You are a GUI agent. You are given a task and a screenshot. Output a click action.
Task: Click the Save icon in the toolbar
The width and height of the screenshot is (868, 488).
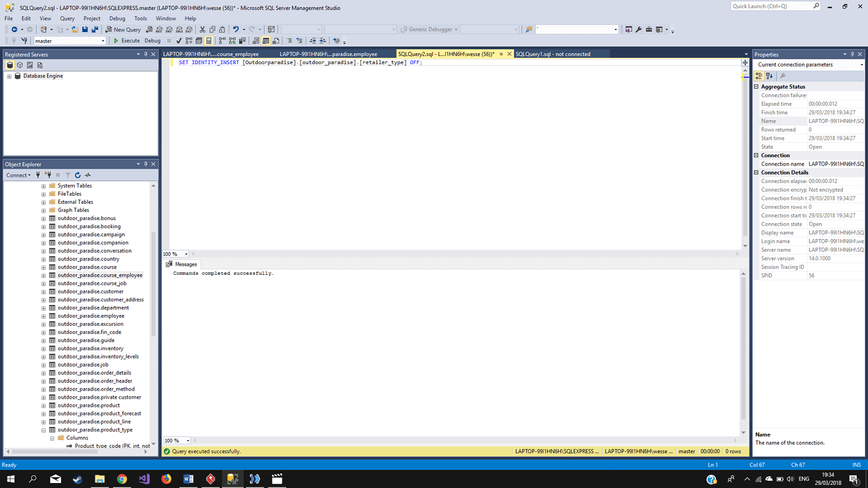tap(85, 30)
